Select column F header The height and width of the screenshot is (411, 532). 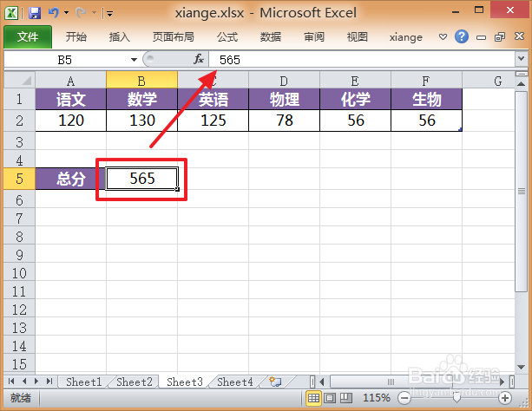pos(426,81)
